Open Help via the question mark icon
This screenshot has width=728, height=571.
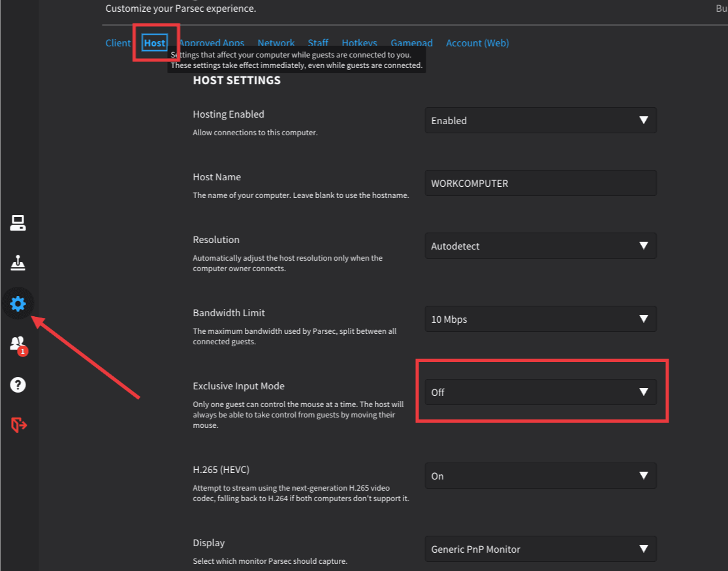click(18, 385)
